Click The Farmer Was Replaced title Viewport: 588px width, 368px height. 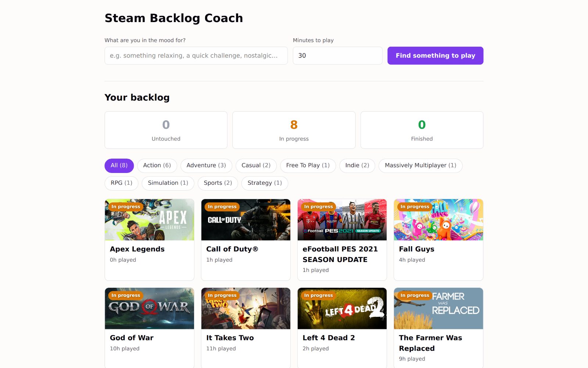[x=430, y=343]
